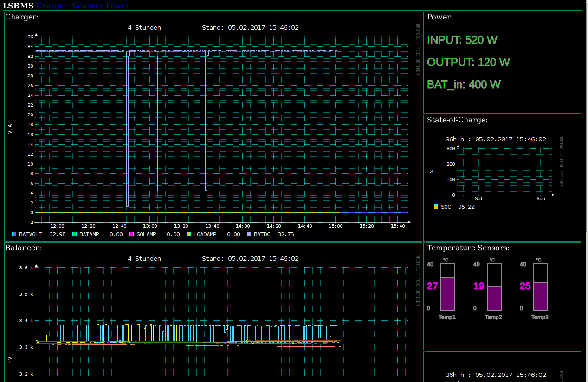Image resolution: width=588 pixels, height=382 pixels.
Task: Click the Temp2 thermometer gauge
Action: (494, 287)
